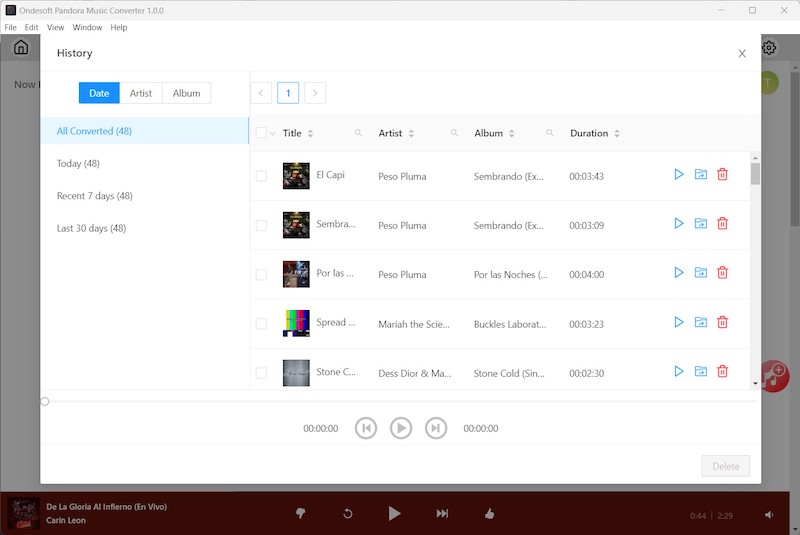Screen dimensions: 800x535
Task: Play the Por las ... track
Action: (679, 272)
